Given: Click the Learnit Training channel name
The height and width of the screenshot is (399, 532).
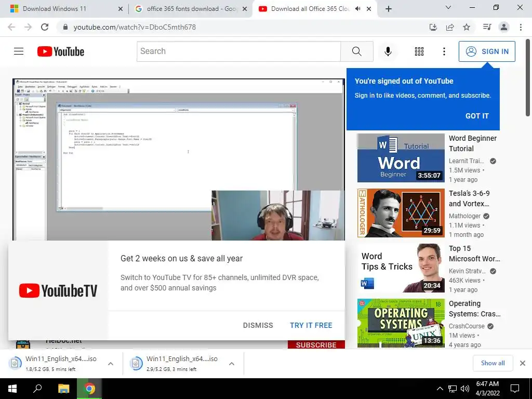Looking at the screenshot, I should pyautogui.click(x=466, y=161).
